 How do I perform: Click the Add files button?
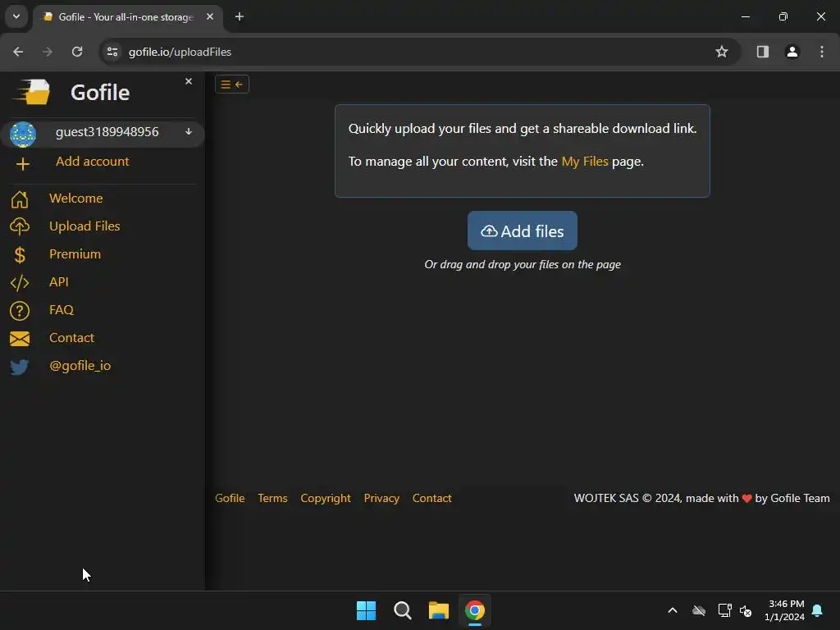click(523, 231)
